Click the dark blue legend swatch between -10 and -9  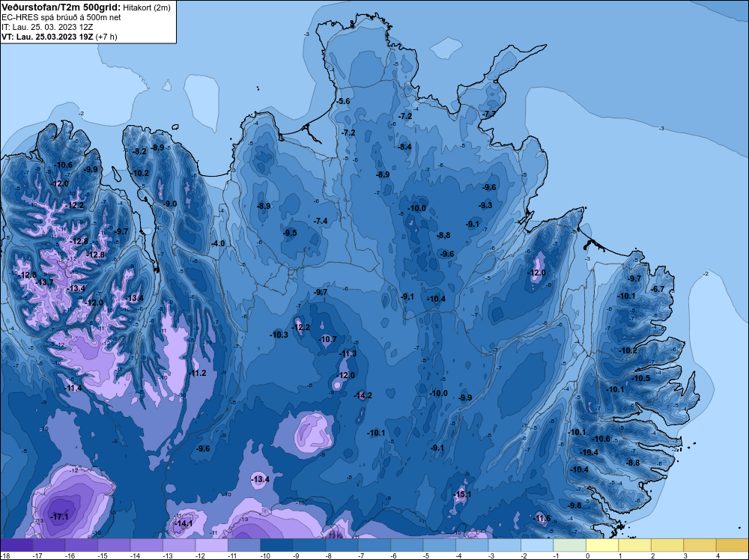click(276, 545)
